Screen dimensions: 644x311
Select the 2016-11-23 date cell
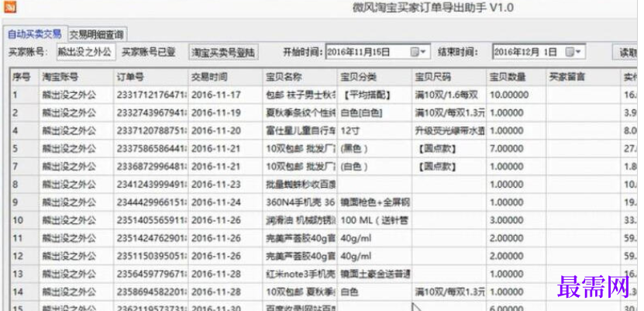click(x=225, y=185)
